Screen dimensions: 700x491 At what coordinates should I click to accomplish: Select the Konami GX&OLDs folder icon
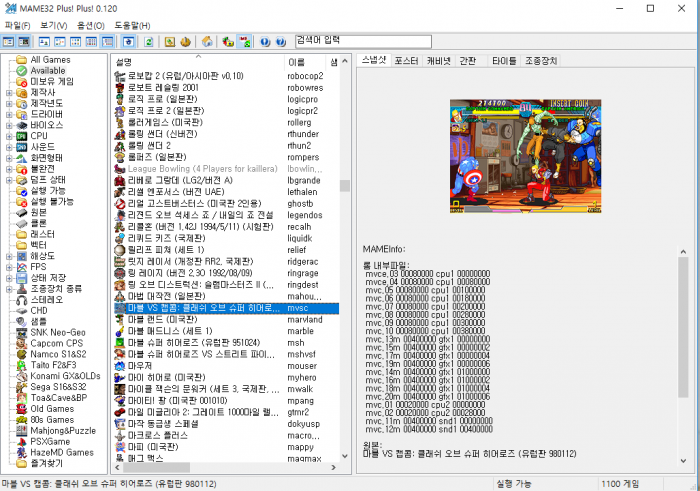pos(21,376)
